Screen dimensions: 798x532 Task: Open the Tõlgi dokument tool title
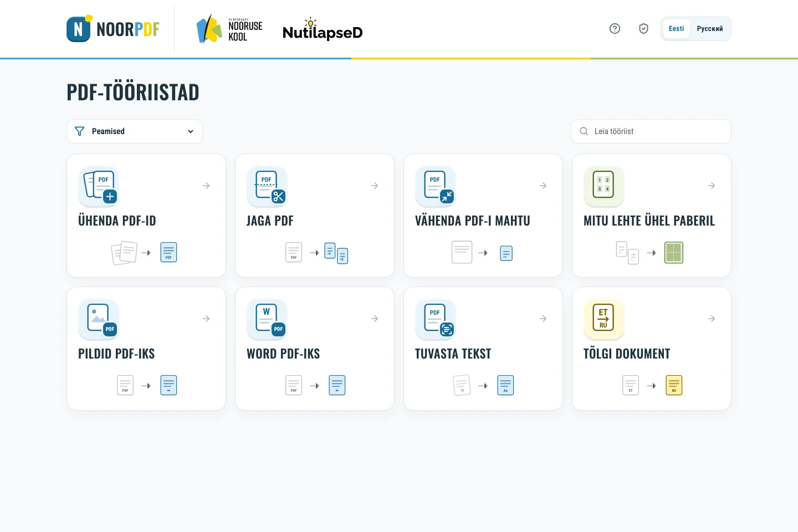[x=627, y=354]
